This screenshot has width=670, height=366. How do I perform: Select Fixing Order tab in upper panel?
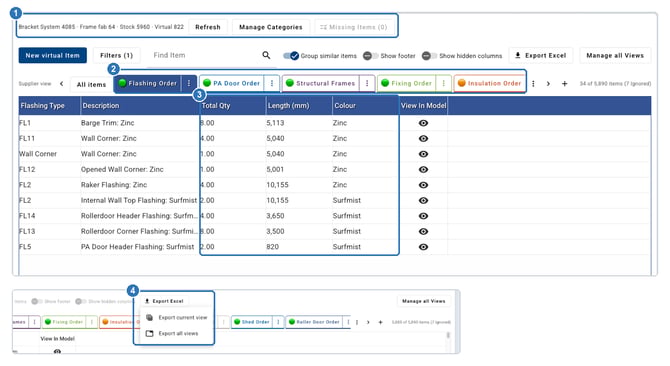(407, 83)
